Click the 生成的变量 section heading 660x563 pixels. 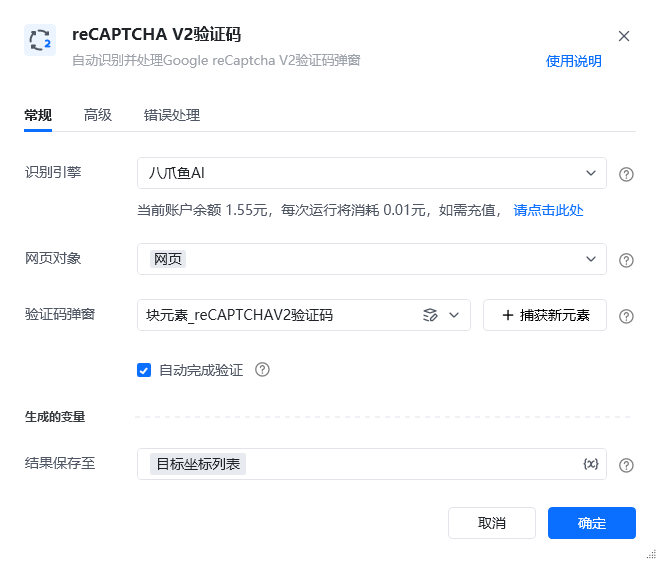55,417
